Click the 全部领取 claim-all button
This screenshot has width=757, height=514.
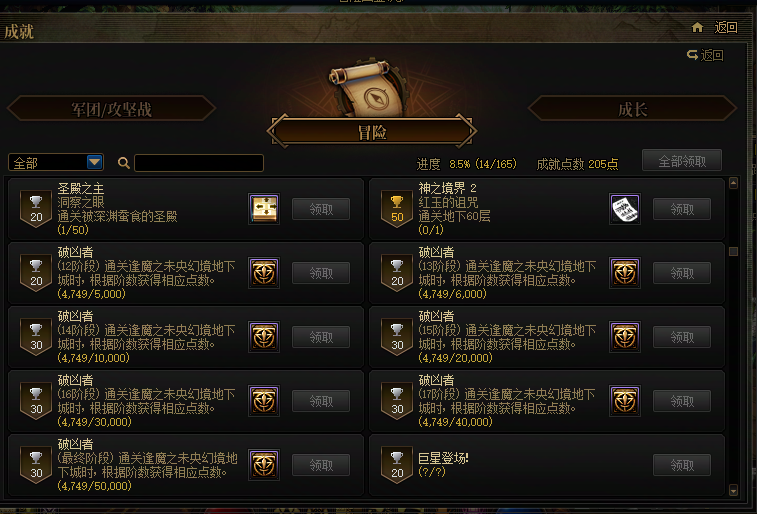point(682,161)
